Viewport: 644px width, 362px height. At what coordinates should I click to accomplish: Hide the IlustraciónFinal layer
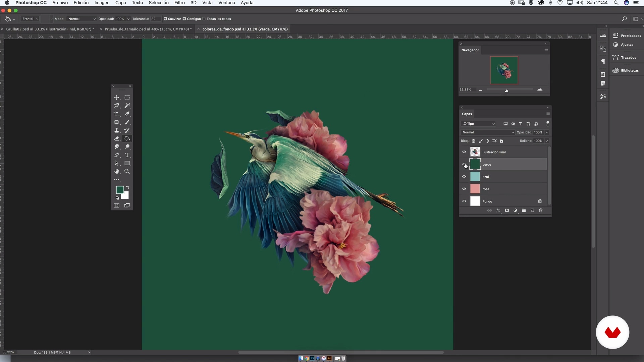[464, 152]
